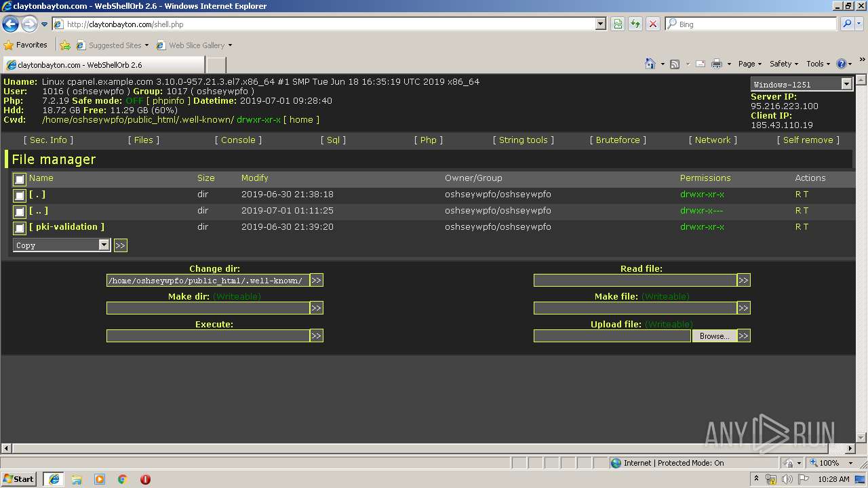Open the pki-validation directory link

[x=66, y=227]
